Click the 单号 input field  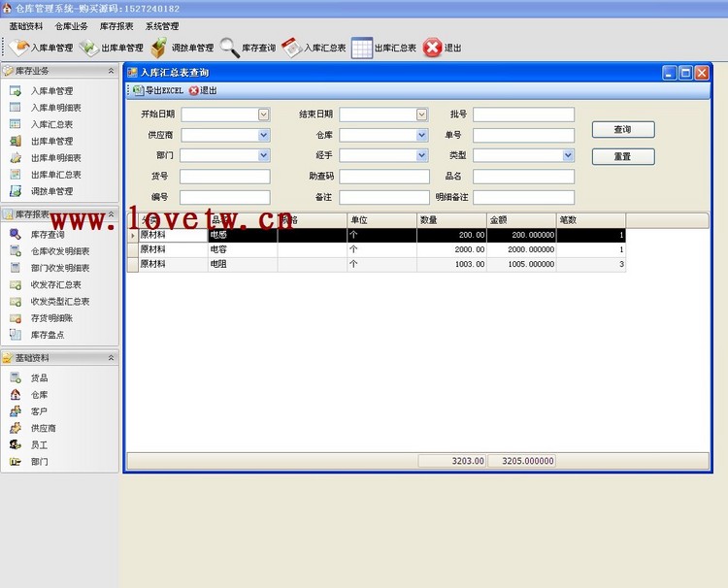(x=523, y=135)
